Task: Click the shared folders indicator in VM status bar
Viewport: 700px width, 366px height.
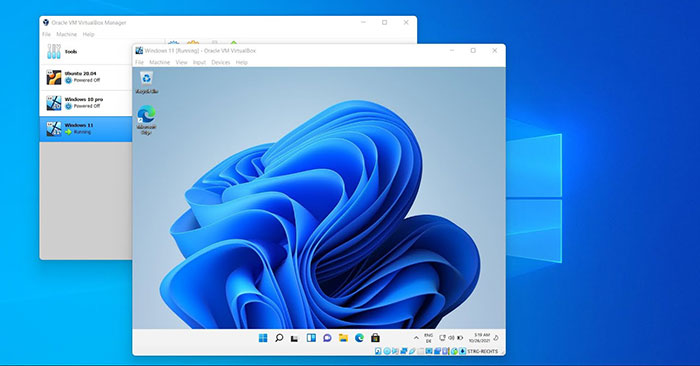Action: (x=421, y=351)
